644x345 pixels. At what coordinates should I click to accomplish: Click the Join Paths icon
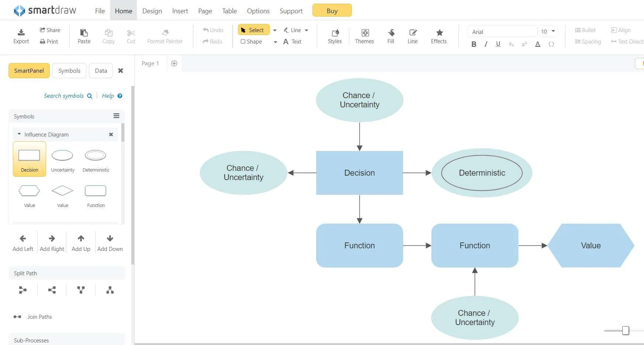tap(17, 317)
